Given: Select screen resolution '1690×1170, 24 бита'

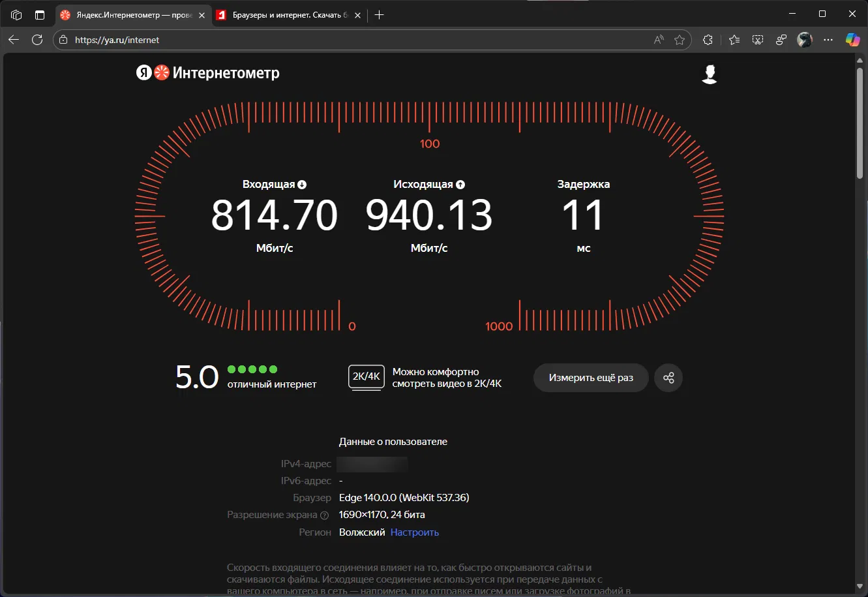Looking at the screenshot, I should click(x=382, y=515).
